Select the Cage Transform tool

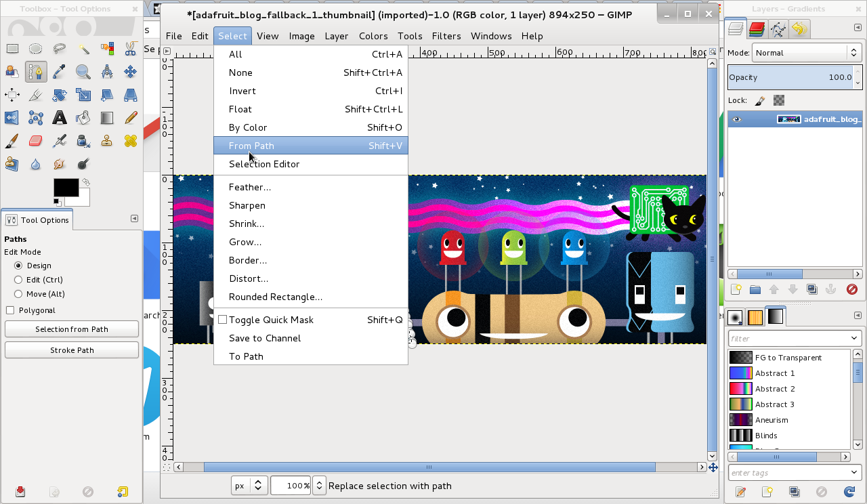point(36,118)
